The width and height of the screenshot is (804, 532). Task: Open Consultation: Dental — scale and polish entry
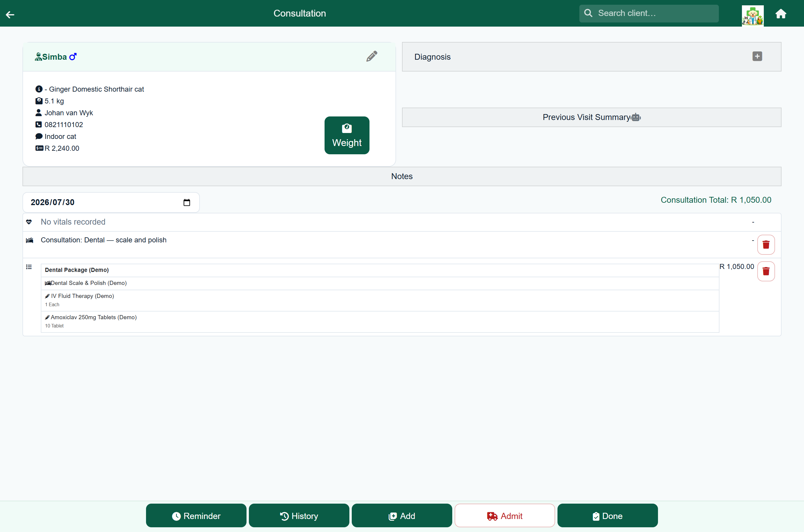point(103,240)
